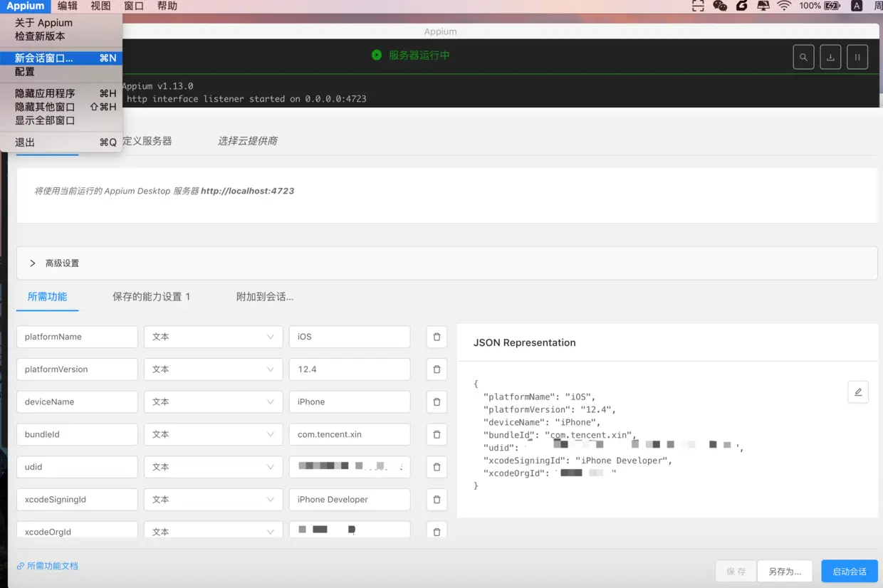Delete the udid capability row
This screenshot has width=883, height=588.
point(437,467)
